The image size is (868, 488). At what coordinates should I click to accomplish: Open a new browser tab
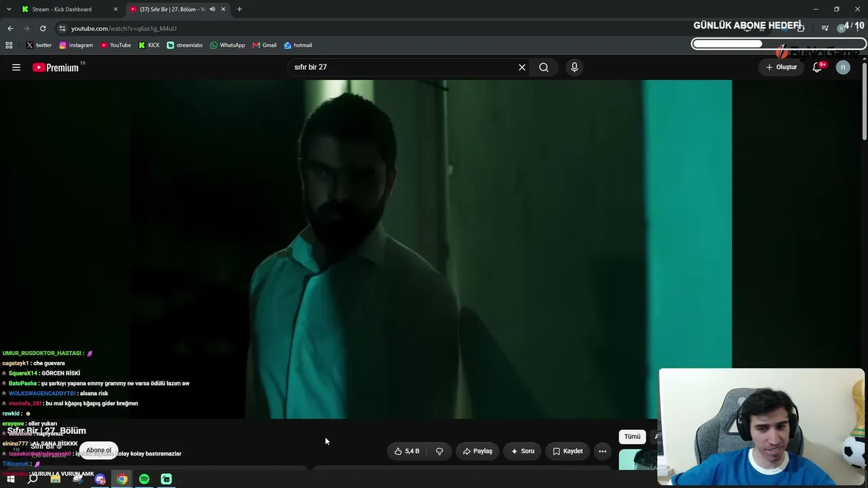tap(239, 9)
